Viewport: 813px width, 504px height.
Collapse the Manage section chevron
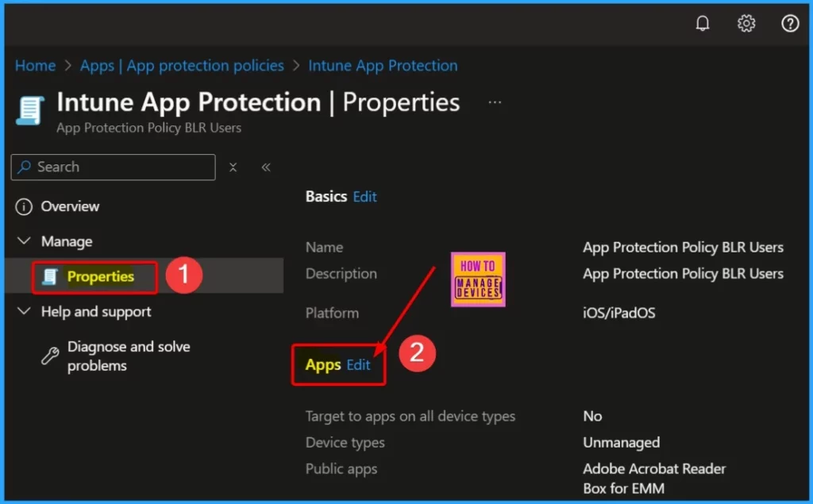coord(24,241)
